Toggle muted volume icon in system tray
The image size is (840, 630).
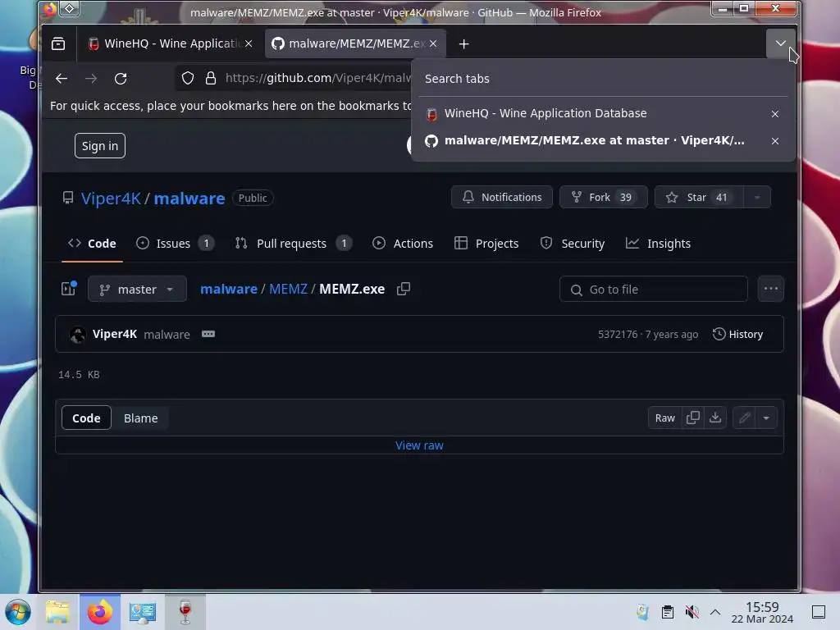tap(692, 612)
